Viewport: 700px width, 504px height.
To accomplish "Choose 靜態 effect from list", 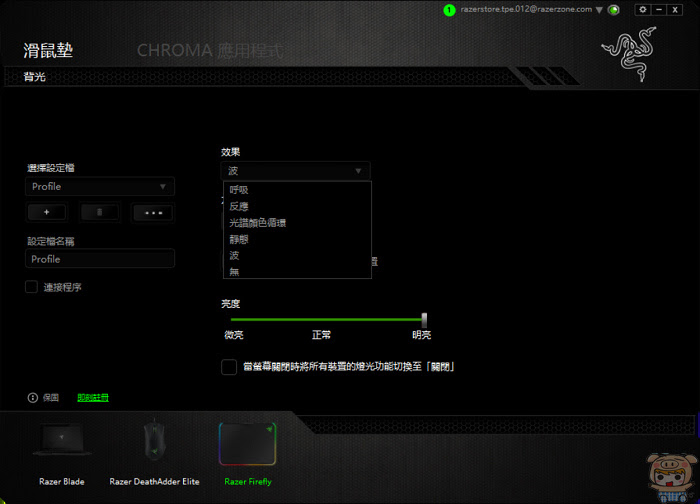I will tap(297, 239).
